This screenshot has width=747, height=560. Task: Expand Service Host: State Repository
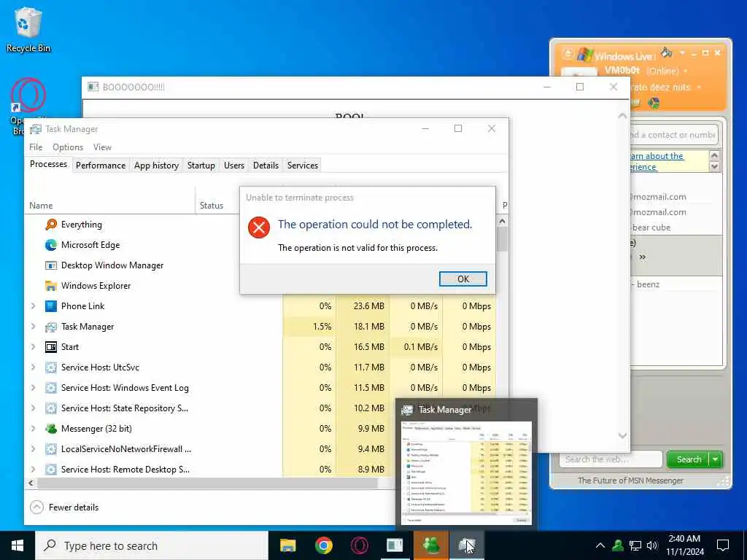coord(34,408)
